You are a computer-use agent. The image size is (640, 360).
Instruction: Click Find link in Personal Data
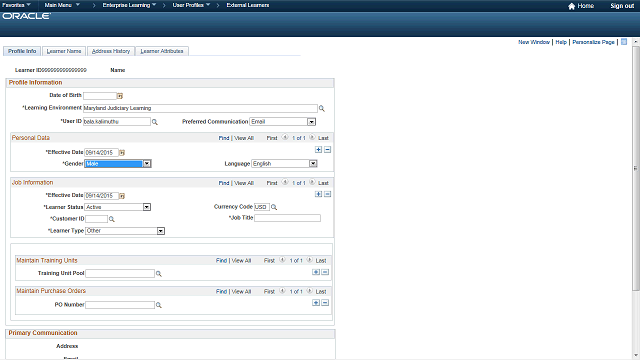[224, 138]
